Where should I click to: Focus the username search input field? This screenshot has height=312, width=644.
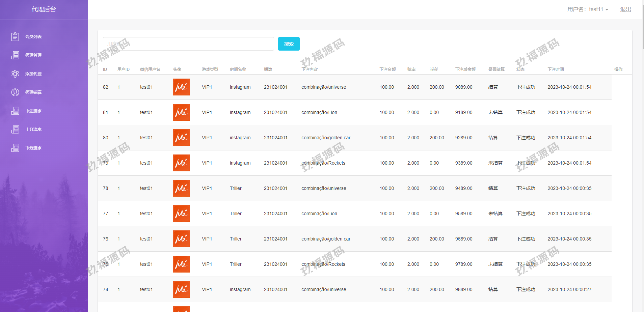188,44
